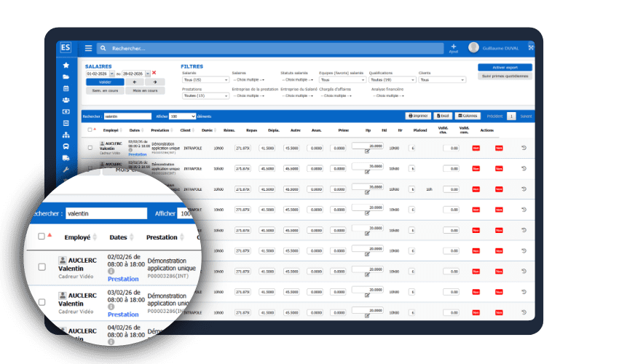Toggle fullscreen icon at top right corner
Screen dimensions: 619x364
(531, 47)
